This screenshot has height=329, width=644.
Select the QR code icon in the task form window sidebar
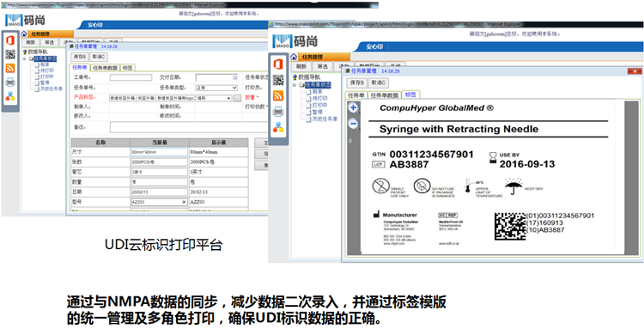point(9,54)
